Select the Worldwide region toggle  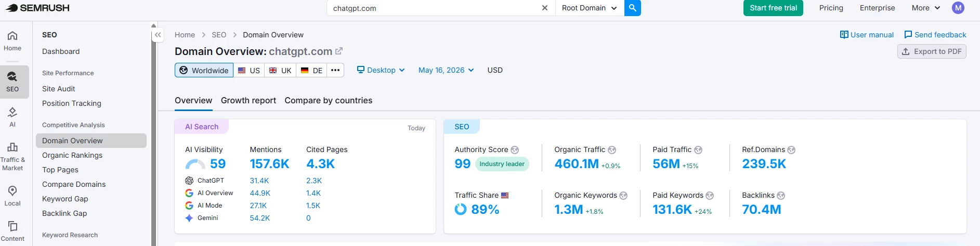tap(204, 70)
